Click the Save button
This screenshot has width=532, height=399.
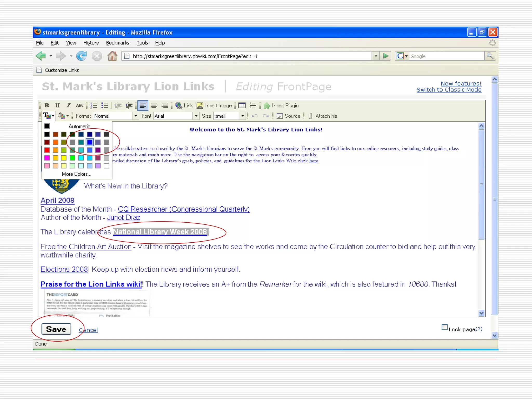[56, 329]
